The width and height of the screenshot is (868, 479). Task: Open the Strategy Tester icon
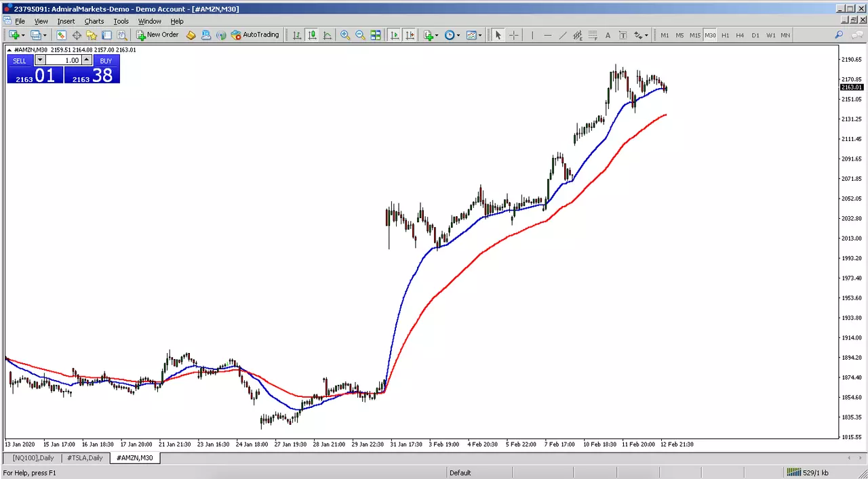(x=121, y=35)
